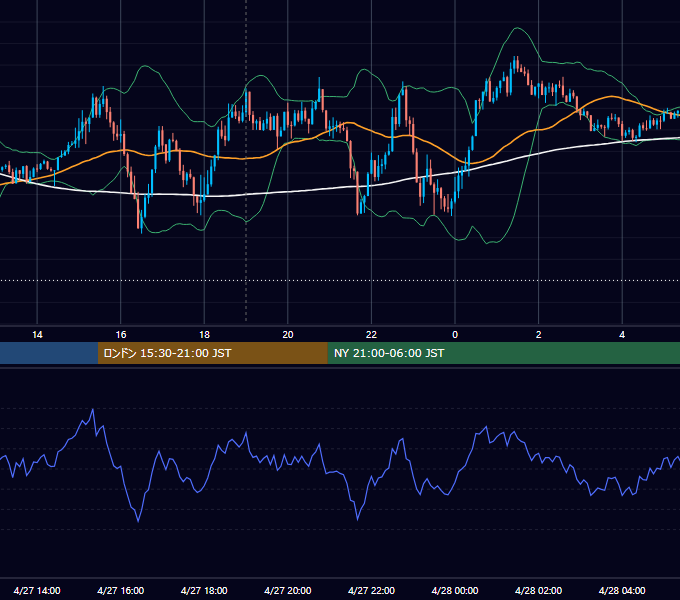This screenshot has width=680, height=600.
Task: Select the ロンドン 15:30-21:00 JST session bar
Action: point(212,353)
